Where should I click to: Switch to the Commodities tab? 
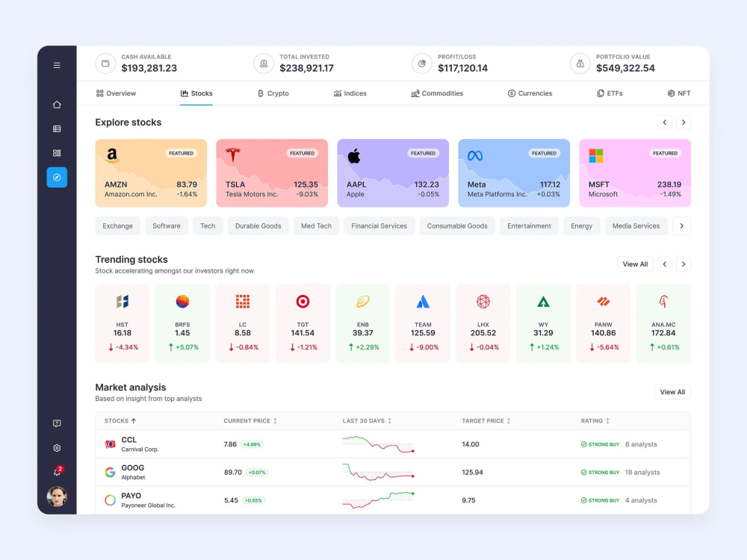437,93
